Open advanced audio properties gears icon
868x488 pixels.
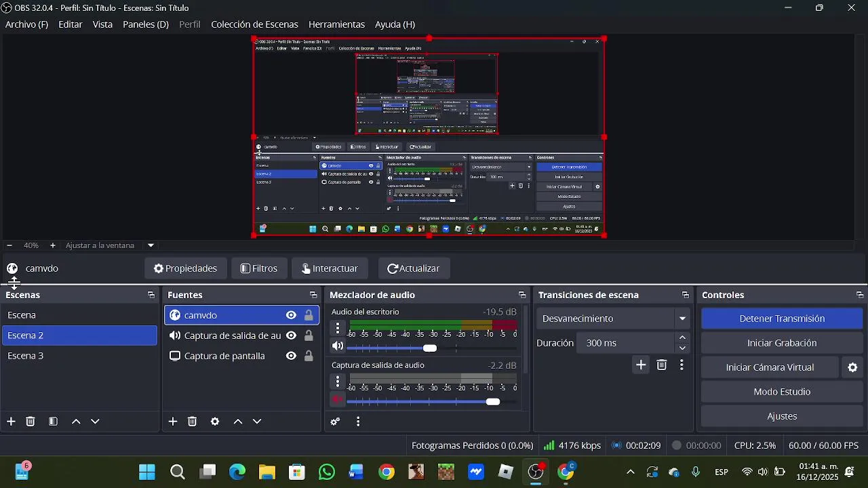[x=335, y=422]
